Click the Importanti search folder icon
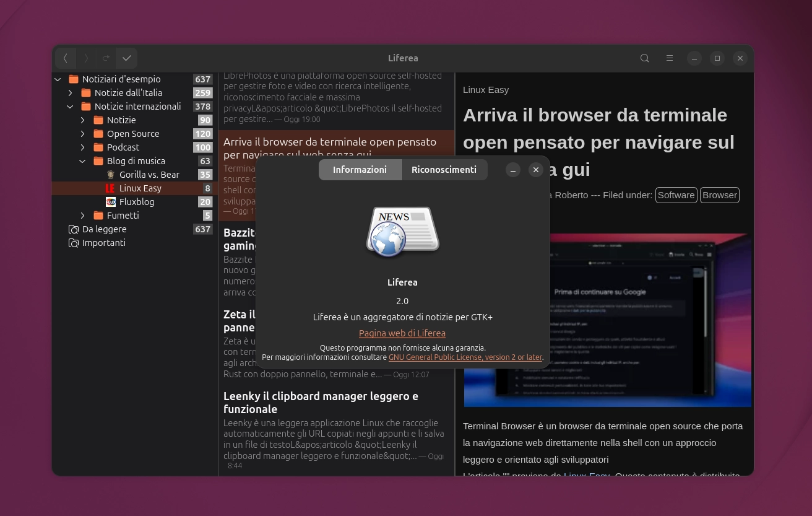 click(74, 243)
